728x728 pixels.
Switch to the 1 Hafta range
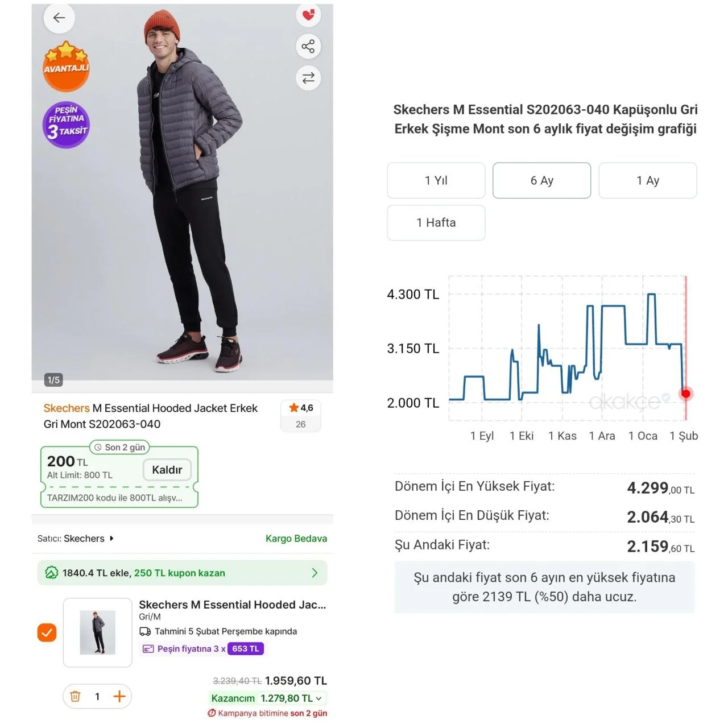pos(436,222)
